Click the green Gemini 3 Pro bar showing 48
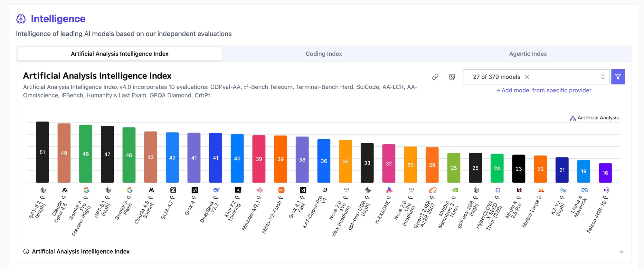644x269 pixels. [86, 154]
